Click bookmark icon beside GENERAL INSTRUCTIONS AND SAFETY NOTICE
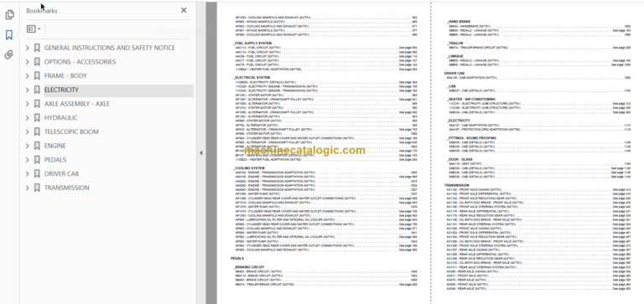This screenshot has width=644, height=304. [37, 48]
